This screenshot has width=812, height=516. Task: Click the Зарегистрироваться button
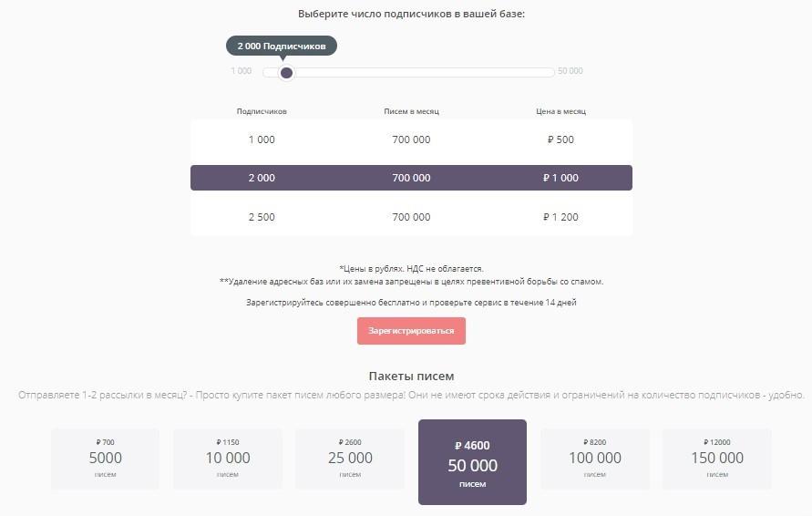[x=411, y=331]
